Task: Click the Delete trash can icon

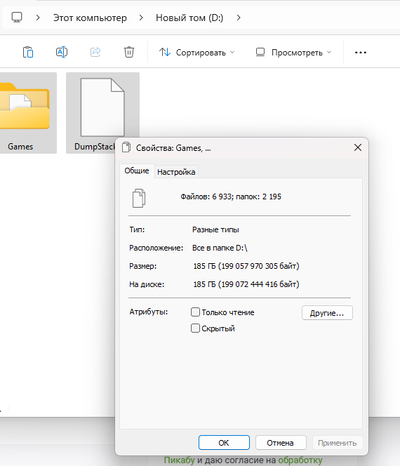Action: [129, 52]
